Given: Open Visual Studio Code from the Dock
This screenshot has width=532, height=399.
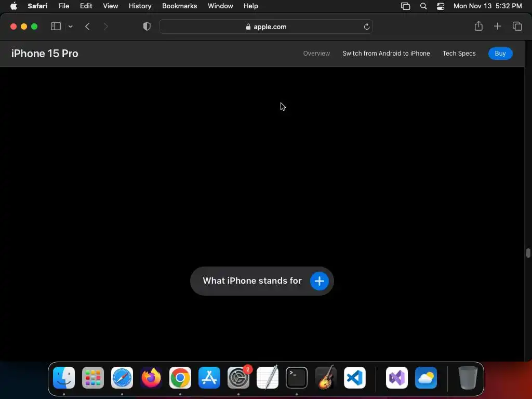Looking at the screenshot, I should pos(354,378).
